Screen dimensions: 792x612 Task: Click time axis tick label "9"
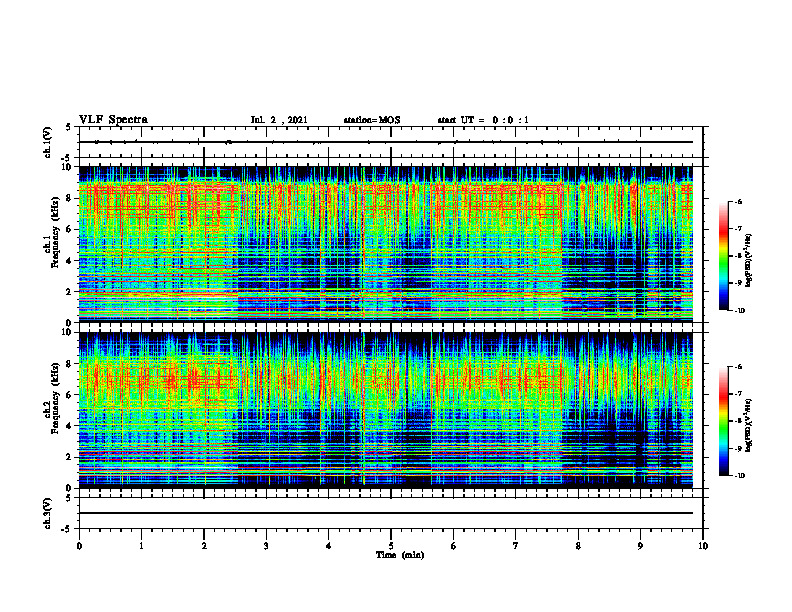(x=640, y=546)
